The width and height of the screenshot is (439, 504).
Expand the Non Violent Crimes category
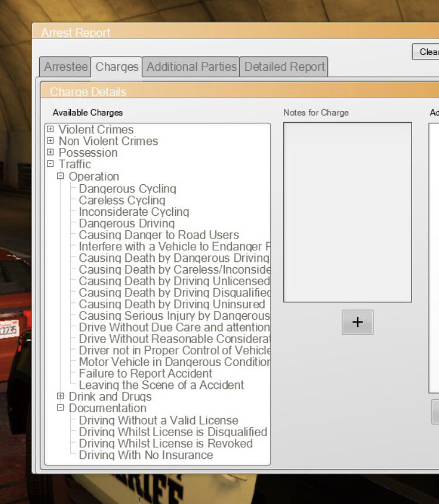coord(50,141)
